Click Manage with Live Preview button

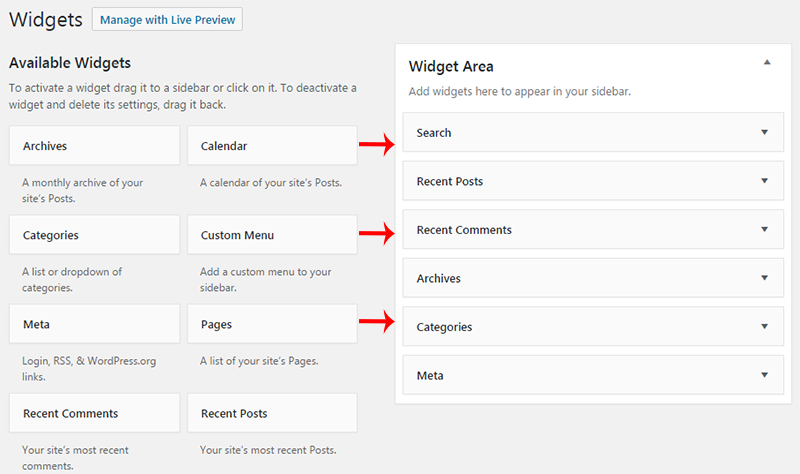pos(167,19)
